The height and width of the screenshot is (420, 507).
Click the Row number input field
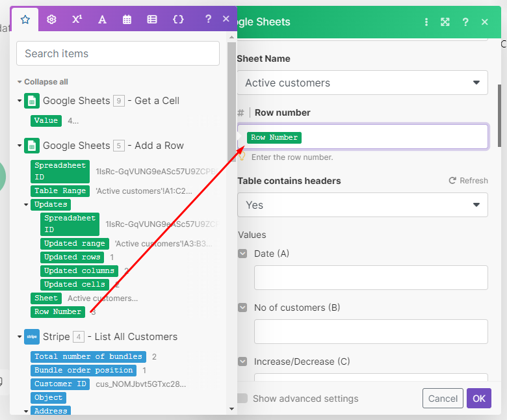click(363, 137)
